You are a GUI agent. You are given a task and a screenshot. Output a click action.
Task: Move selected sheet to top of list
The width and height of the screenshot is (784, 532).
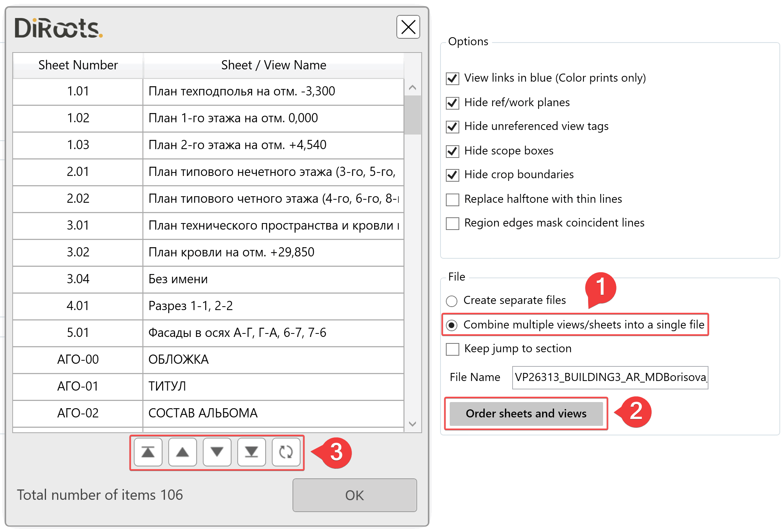(x=148, y=452)
